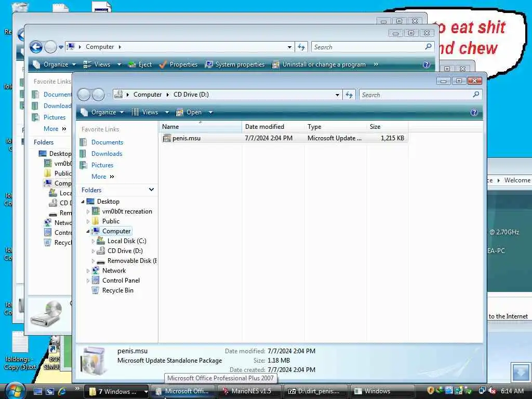Viewport: 532px width, 399px height.
Task: Switch to D:\dirt_penis taskbar button
Action: tap(315, 391)
